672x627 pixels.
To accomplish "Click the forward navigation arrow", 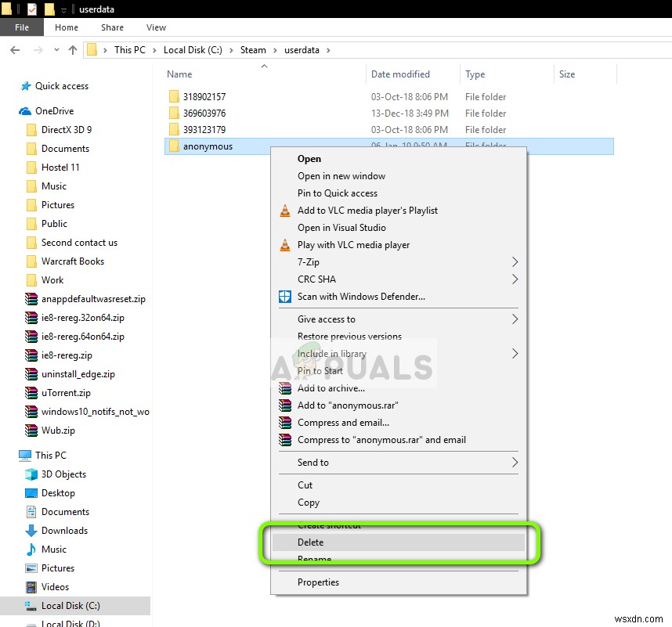I will (x=38, y=50).
